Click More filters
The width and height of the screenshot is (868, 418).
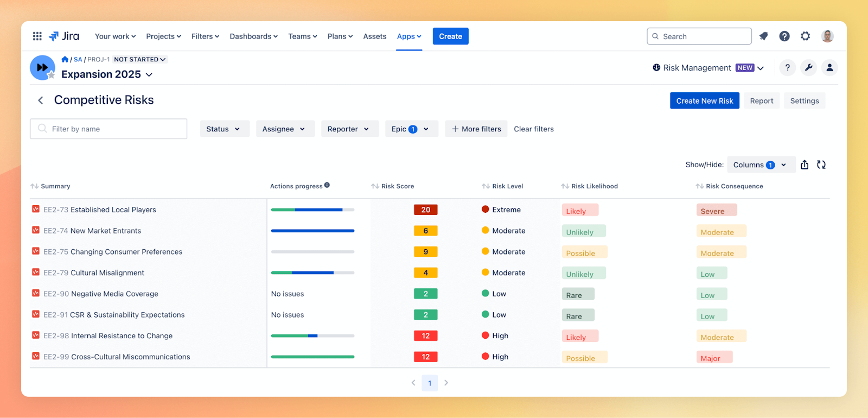(476, 129)
